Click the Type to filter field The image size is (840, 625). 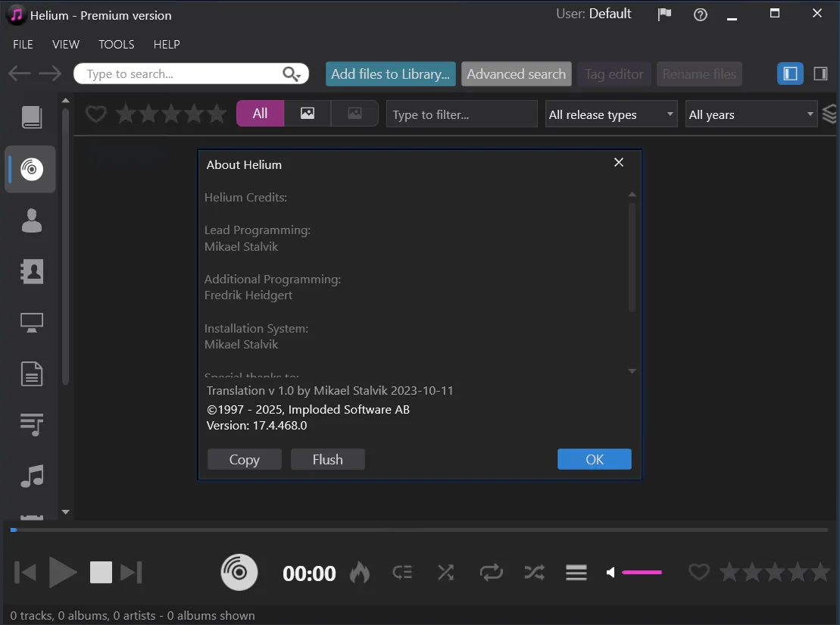(x=461, y=114)
